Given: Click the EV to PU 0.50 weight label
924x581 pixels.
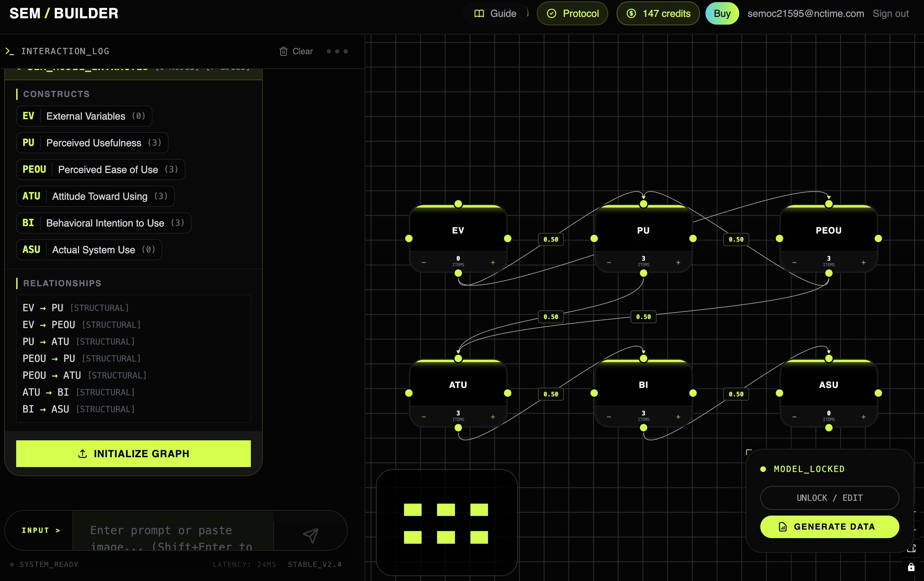Looking at the screenshot, I should [551, 239].
